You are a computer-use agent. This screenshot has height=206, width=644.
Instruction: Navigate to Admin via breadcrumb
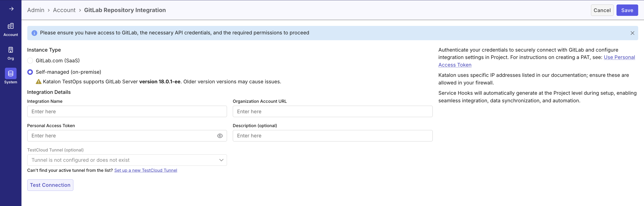(36, 10)
